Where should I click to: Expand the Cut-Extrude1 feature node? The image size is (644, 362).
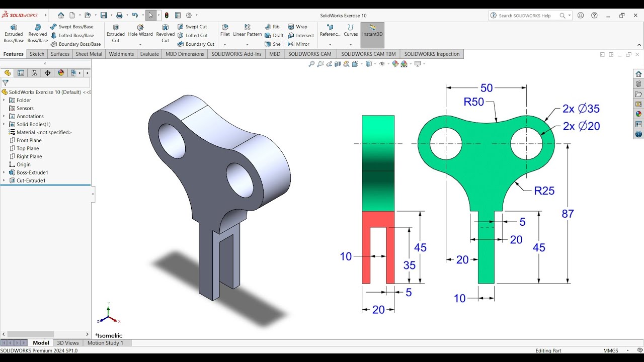(x=4, y=180)
